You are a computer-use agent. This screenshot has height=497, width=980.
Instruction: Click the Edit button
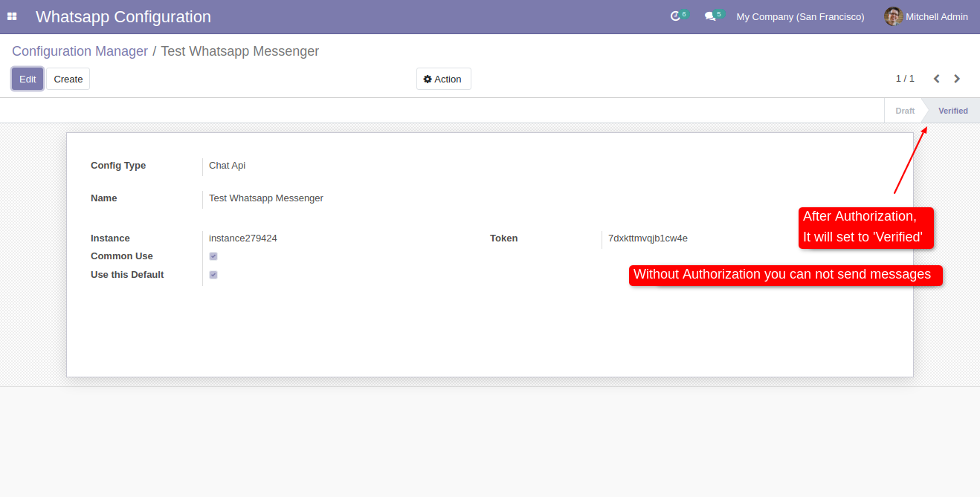point(28,79)
